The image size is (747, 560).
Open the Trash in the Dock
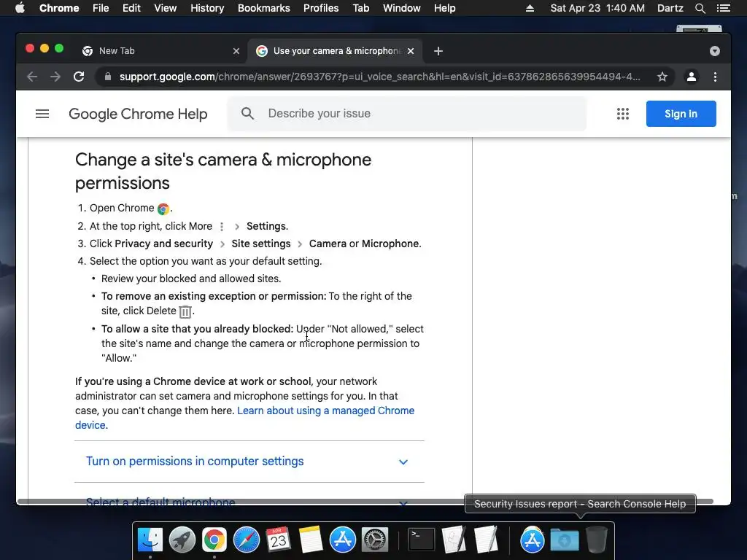(597, 540)
